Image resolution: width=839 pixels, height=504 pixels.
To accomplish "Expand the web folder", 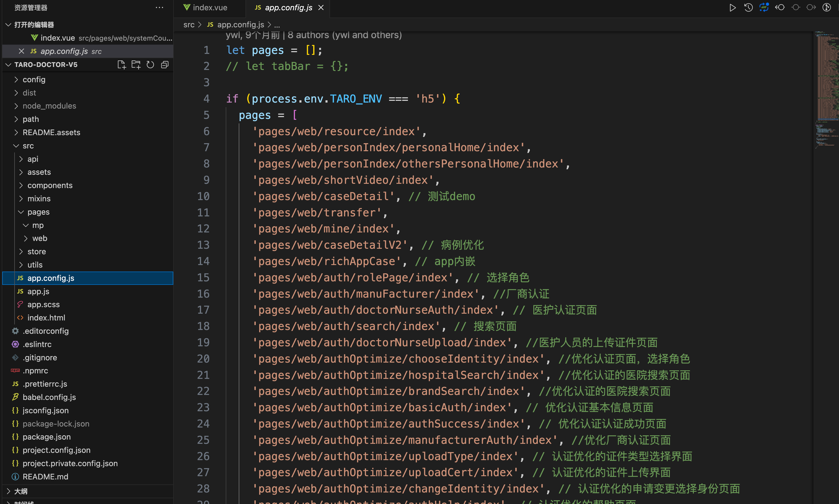I will [x=88, y=238].
